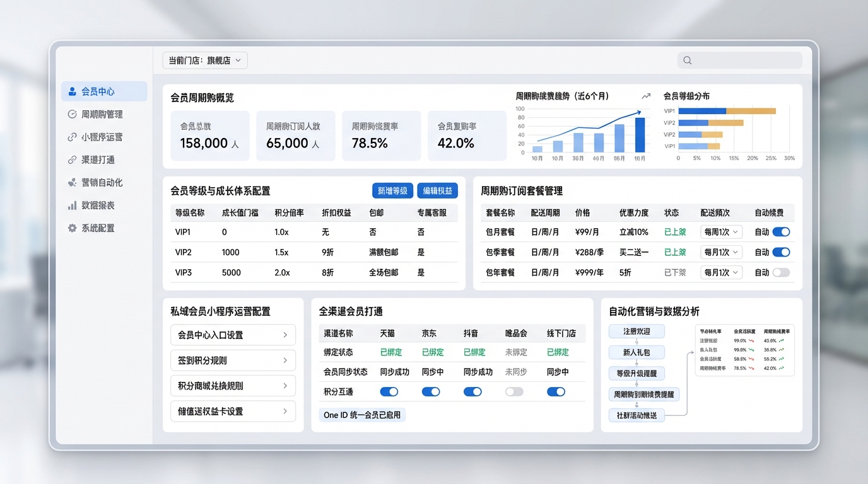This screenshot has height=484, width=868.
Task: Click the 编辑权益 button
Action: (437, 191)
